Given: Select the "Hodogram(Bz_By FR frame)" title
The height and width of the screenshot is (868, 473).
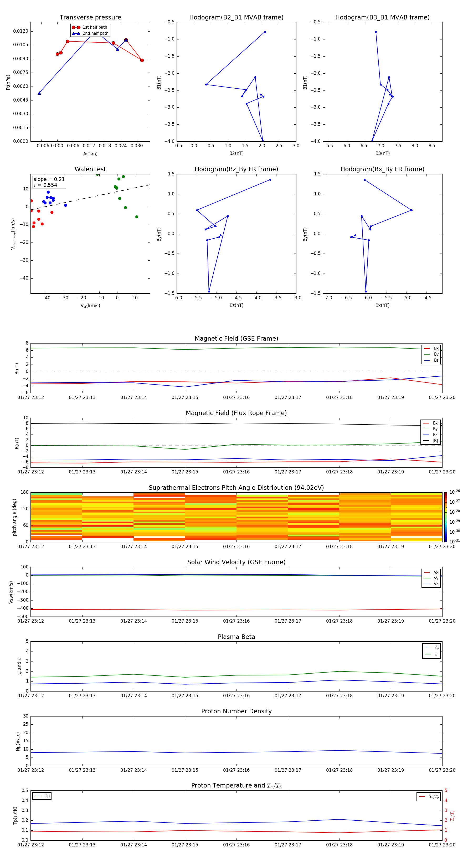Looking at the screenshot, I should pyautogui.click(x=236, y=169).
